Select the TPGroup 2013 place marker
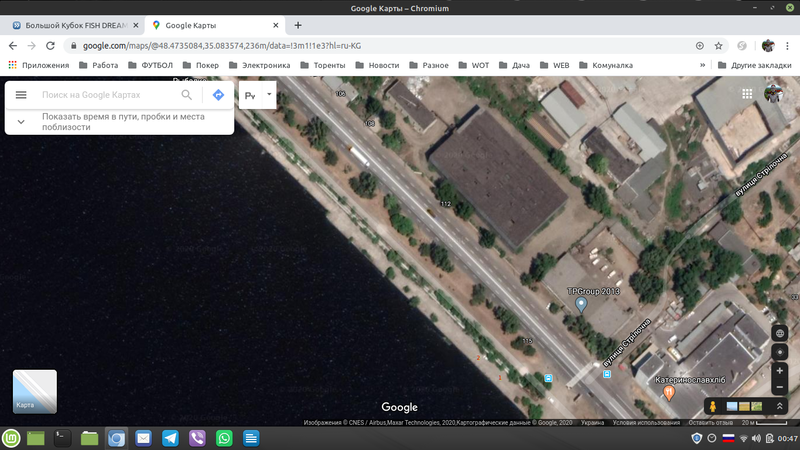 tap(581, 305)
